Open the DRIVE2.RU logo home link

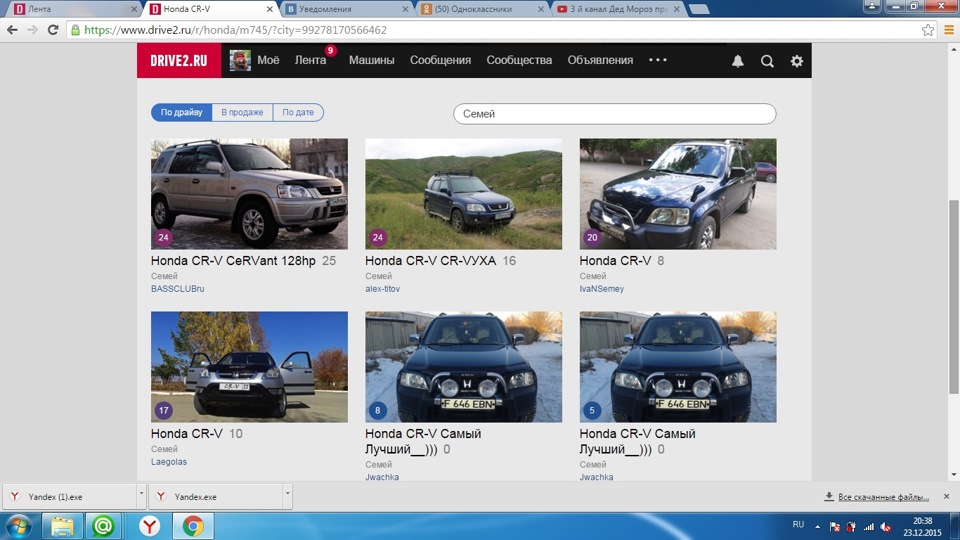click(179, 61)
